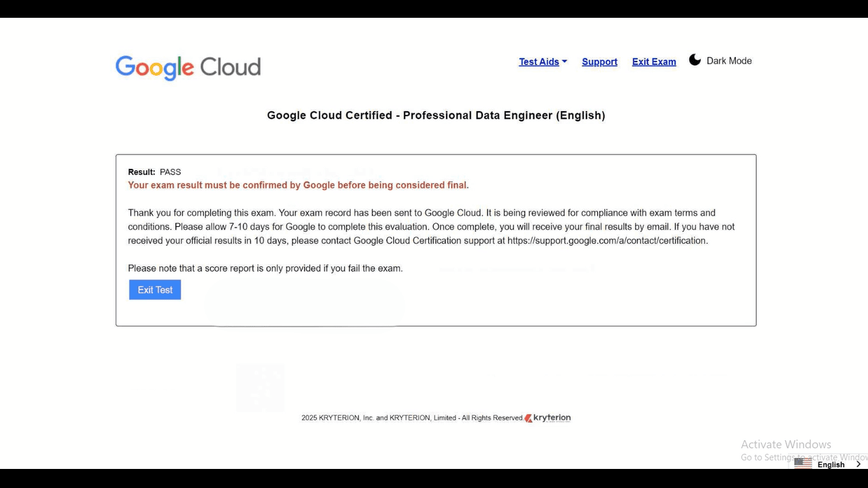Click the PASS result text

[x=170, y=172]
